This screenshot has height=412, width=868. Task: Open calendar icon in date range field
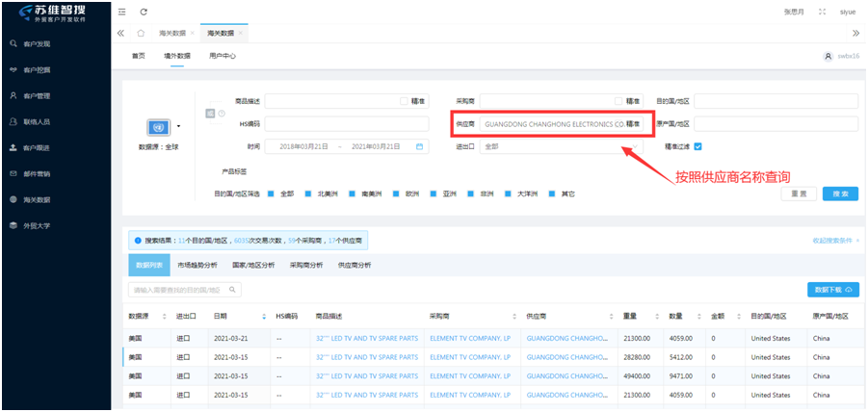pyautogui.click(x=420, y=146)
